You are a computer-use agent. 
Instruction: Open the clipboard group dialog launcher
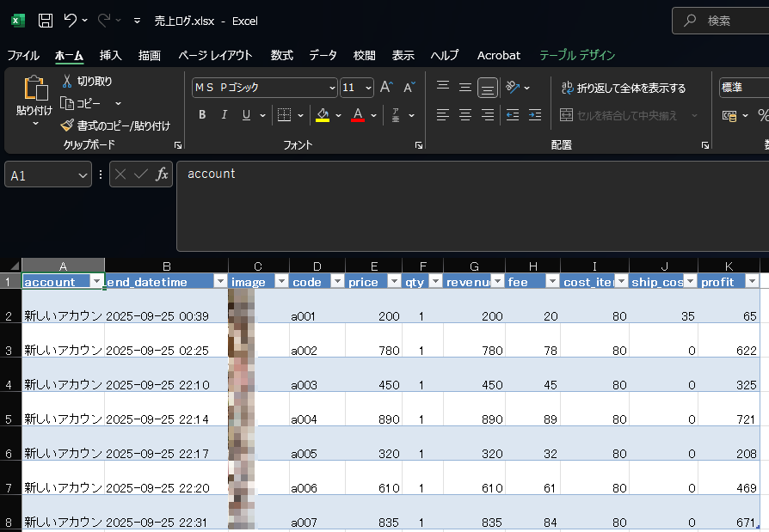tap(178, 145)
